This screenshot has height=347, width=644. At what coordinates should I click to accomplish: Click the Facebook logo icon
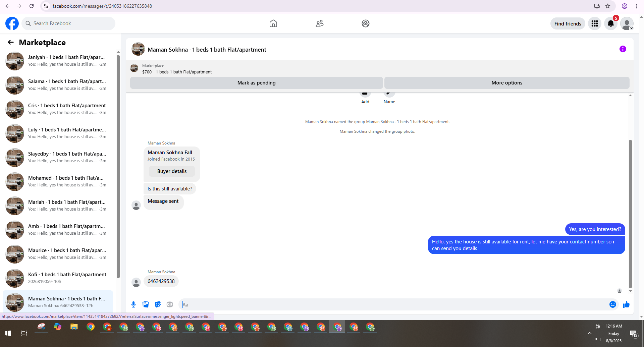coord(12,23)
